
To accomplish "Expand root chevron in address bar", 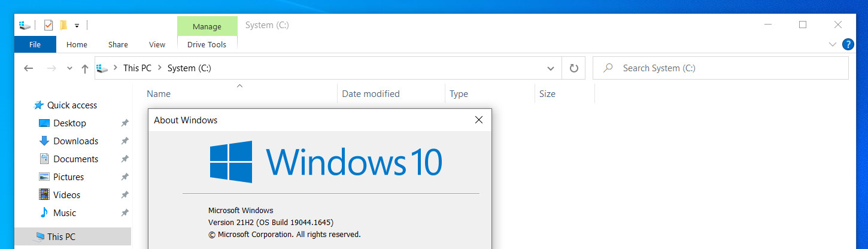I will 115,68.
